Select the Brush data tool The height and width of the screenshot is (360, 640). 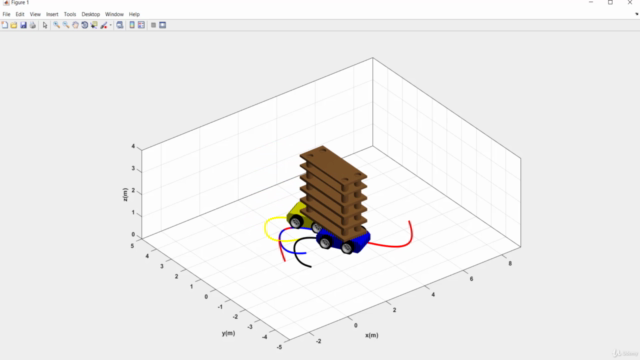tap(104, 25)
